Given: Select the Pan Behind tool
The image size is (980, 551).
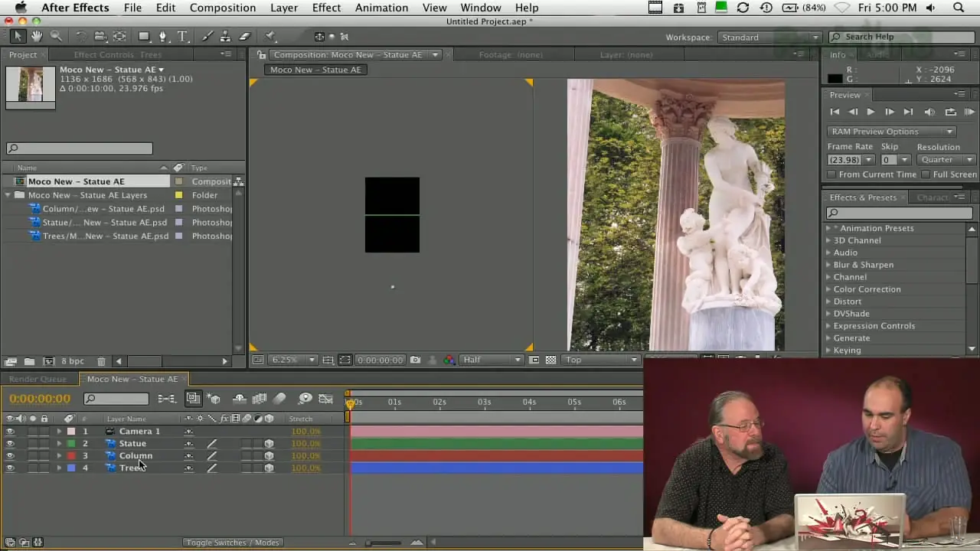Looking at the screenshot, I should coord(120,36).
